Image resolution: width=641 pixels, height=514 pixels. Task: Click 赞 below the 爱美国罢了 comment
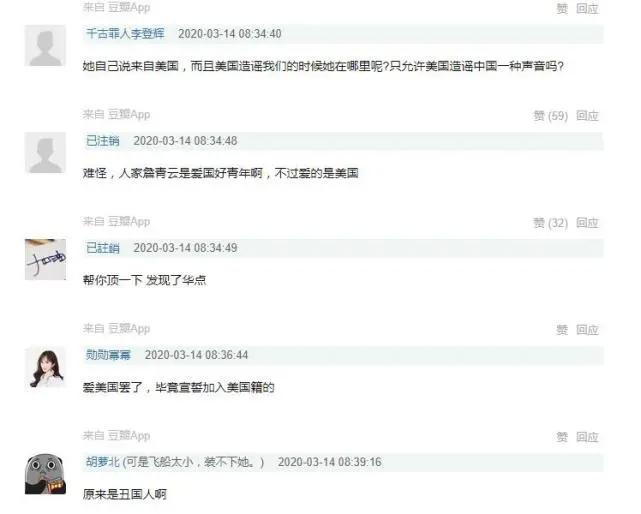(x=562, y=437)
